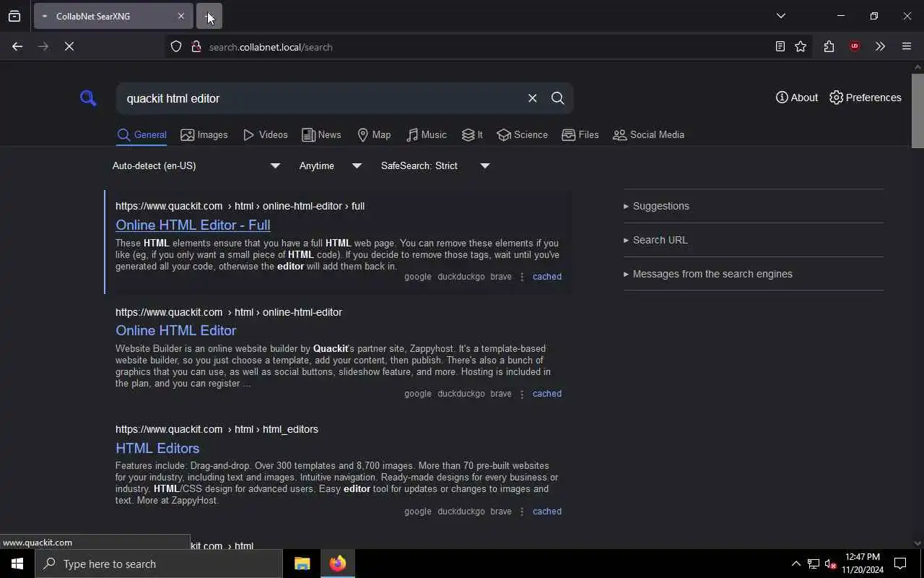Open the HTML Editors result link

pyautogui.click(x=157, y=448)
